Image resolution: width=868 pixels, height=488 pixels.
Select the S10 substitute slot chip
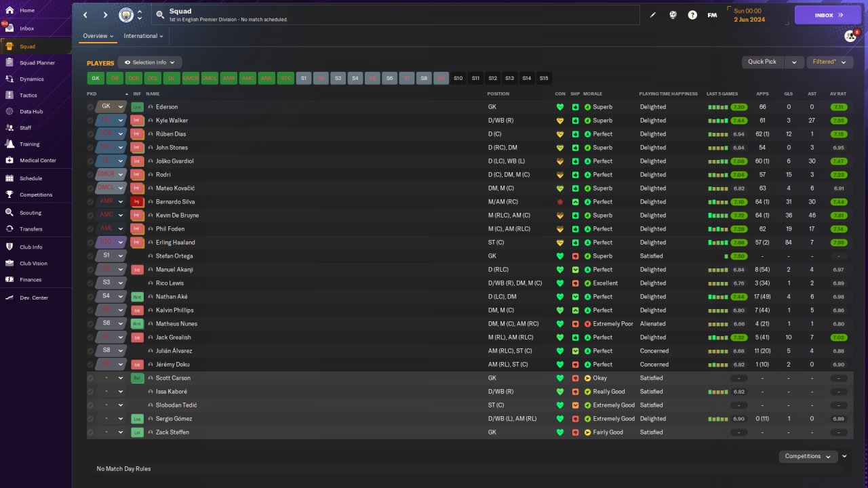[x=458, y=79]
